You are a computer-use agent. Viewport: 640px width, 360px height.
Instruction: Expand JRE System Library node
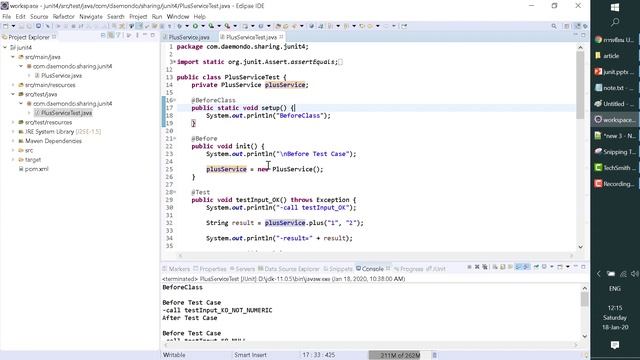[x=13, y=132]
